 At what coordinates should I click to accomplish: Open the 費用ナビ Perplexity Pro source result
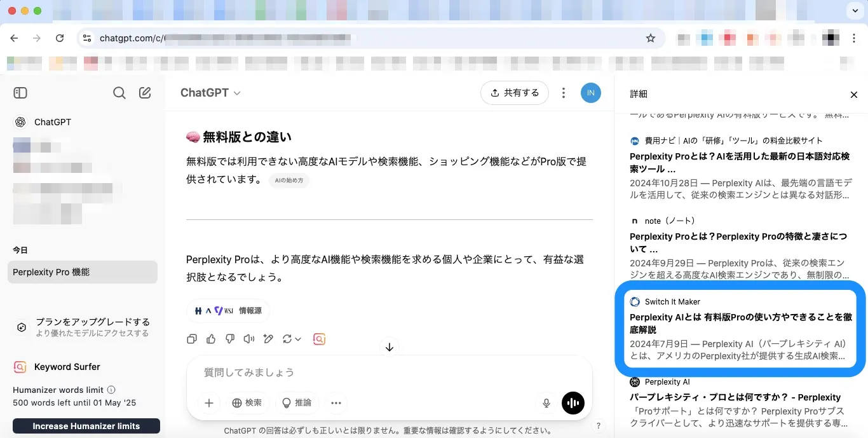(740, 168)
